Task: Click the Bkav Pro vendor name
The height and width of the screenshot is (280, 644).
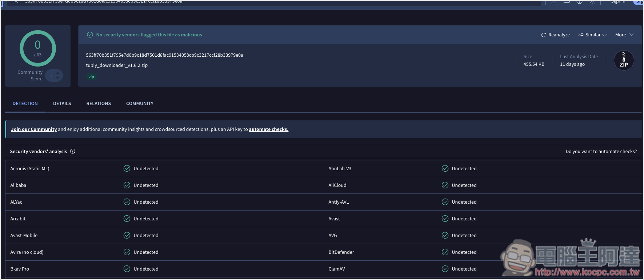Action: coord(20,269)
